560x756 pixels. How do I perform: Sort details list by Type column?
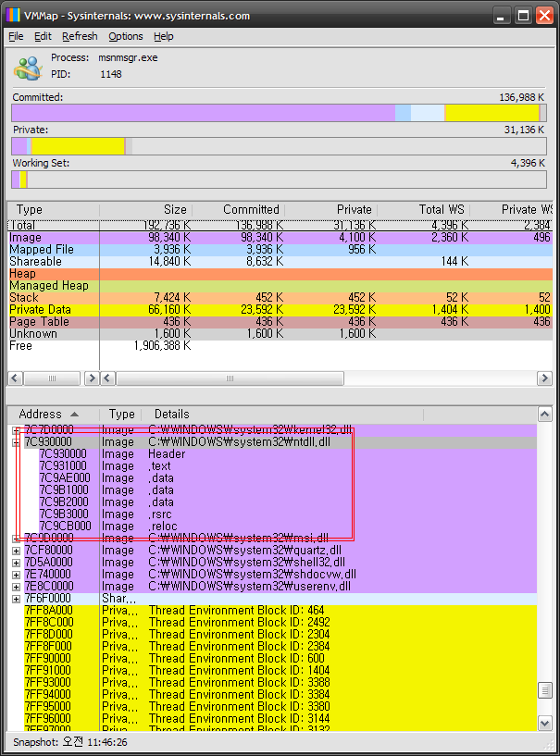(x=120, y=415)
